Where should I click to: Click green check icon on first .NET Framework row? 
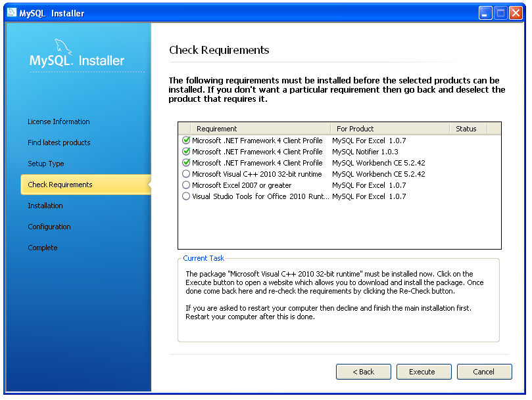tap(186, 140)
